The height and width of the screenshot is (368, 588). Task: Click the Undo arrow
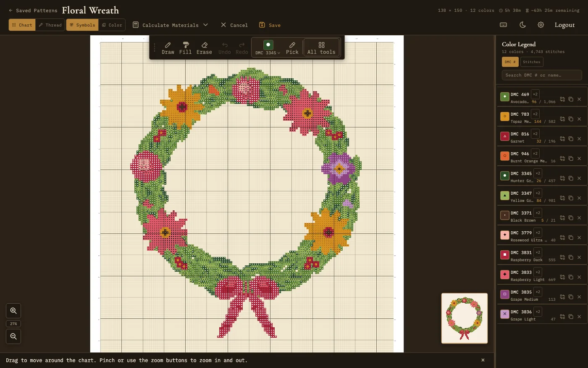pos(225,48)
